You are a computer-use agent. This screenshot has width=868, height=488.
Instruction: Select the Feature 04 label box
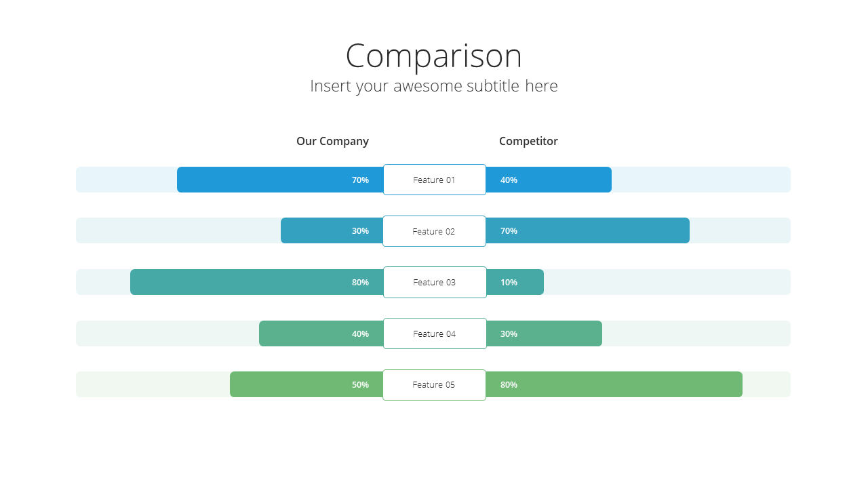[435, 333]
